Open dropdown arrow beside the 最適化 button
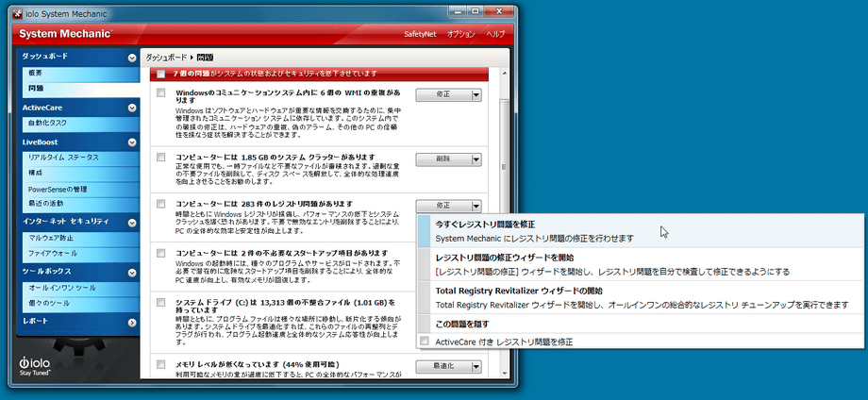This screenshot has height=400, width=868. click(x=476, y=366)
